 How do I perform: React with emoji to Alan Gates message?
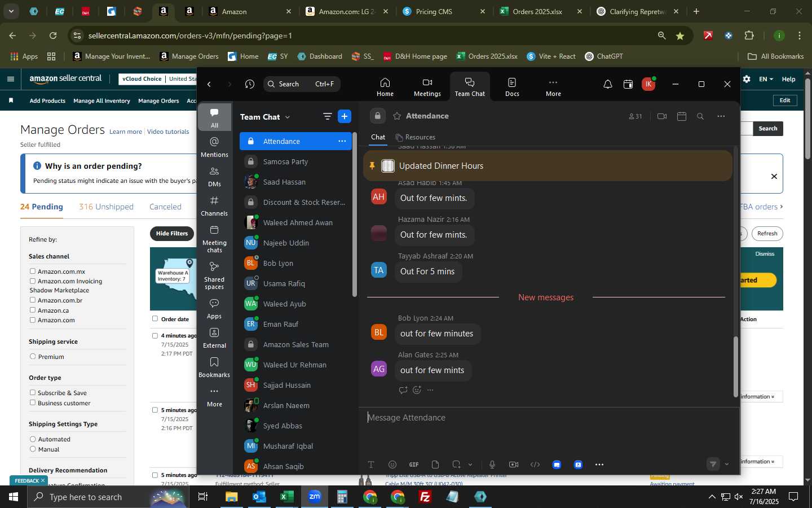coord(417,390)
